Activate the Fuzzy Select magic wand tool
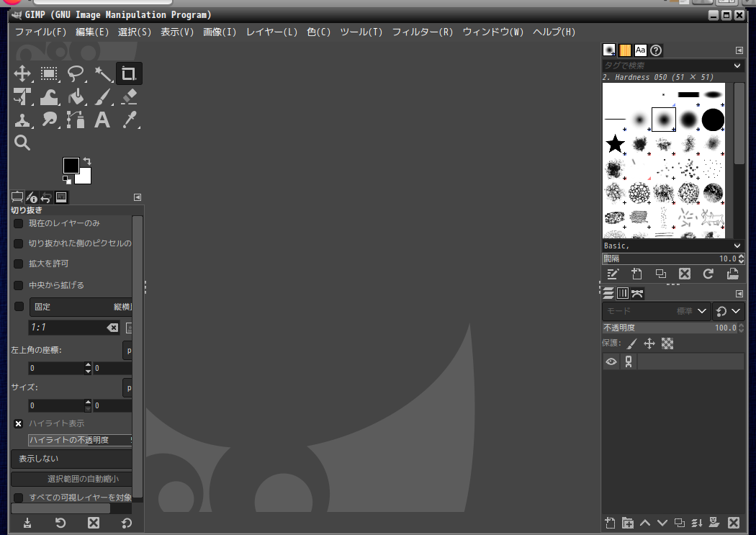 (102, 73)
